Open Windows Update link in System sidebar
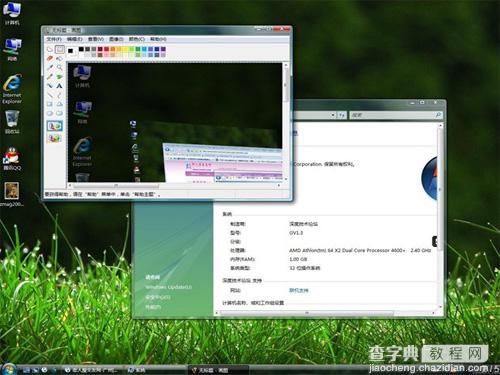The height and width of the screenshot is (375, 500). click(x=169, y=287)
